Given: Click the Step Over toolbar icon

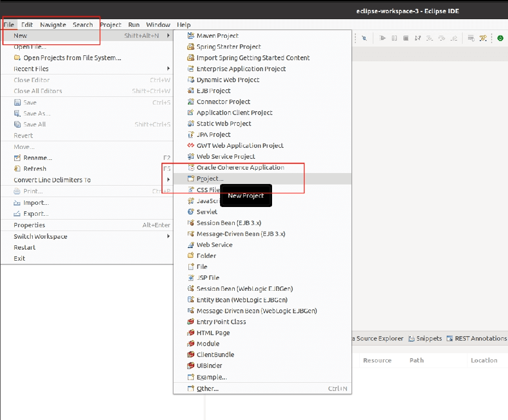Looking at the screenshot, I should point(442,38).
